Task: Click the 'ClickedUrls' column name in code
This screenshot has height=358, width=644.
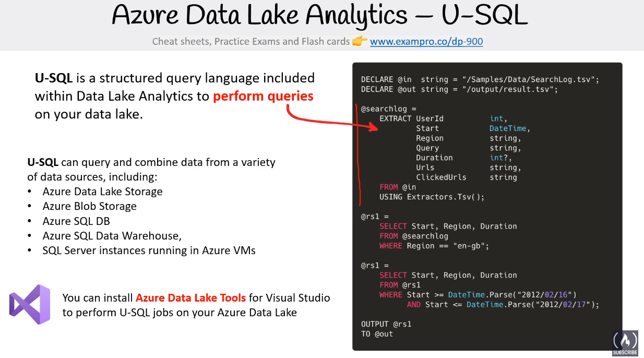Action: pos(441,177)
